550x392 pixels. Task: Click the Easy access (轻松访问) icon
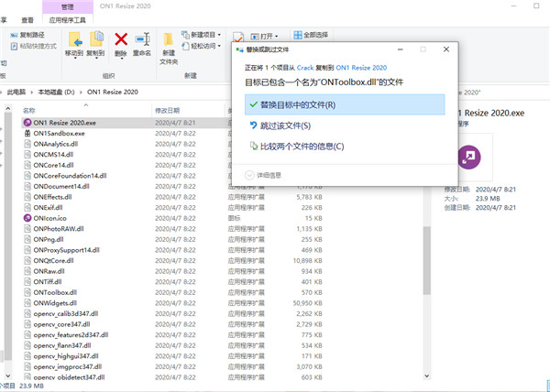[x=185, y=46]
